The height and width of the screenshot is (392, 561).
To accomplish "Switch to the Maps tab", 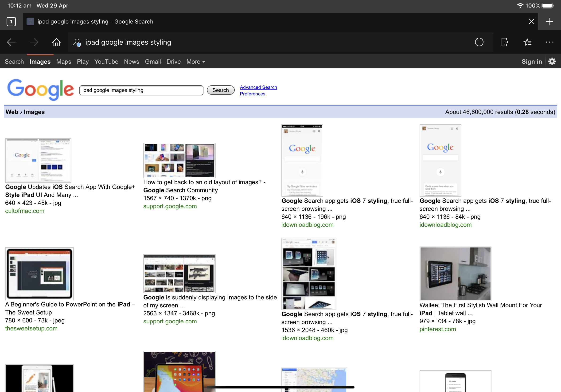I will pos(63,62).
